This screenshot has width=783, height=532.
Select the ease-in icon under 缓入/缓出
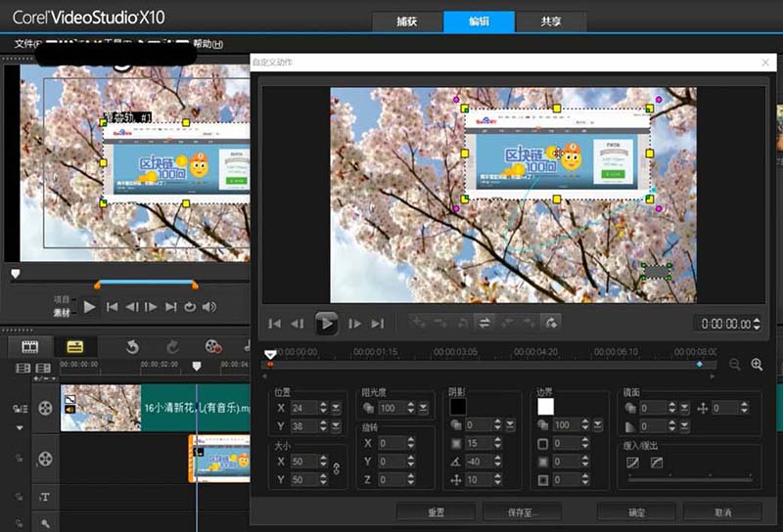632,462
